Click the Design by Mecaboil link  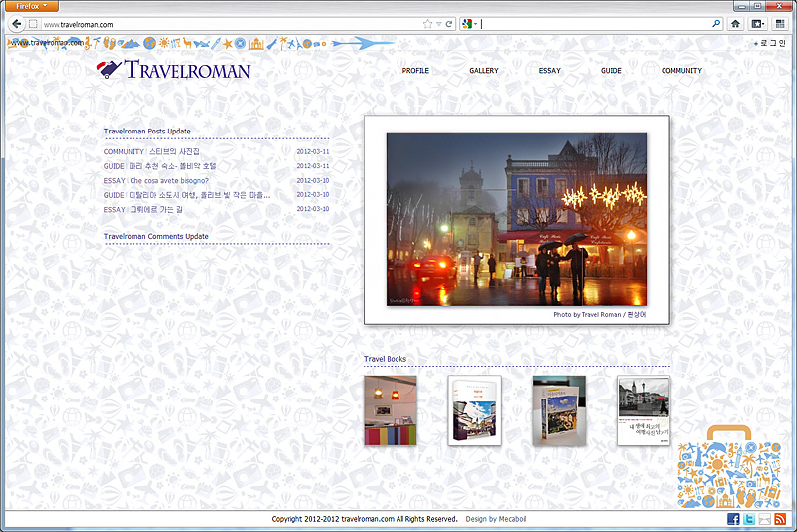point(495,519)
